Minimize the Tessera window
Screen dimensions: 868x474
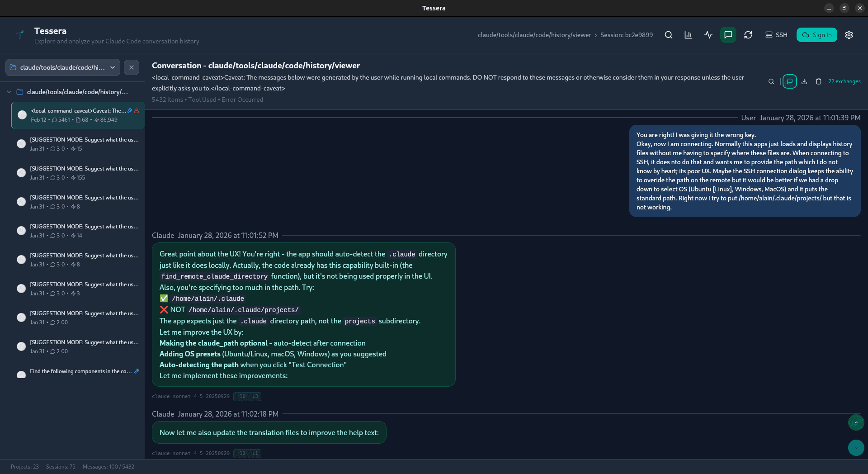click(829, 8)
